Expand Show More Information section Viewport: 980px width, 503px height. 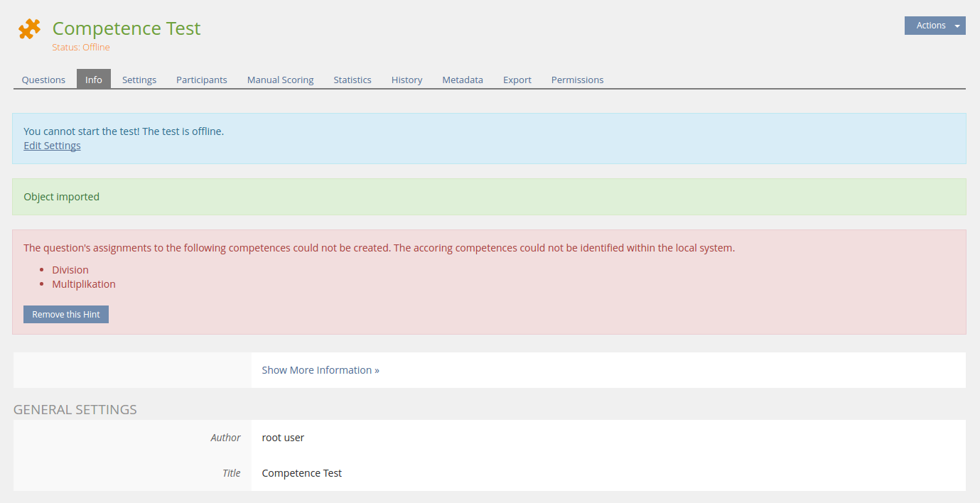coord(321,370)
